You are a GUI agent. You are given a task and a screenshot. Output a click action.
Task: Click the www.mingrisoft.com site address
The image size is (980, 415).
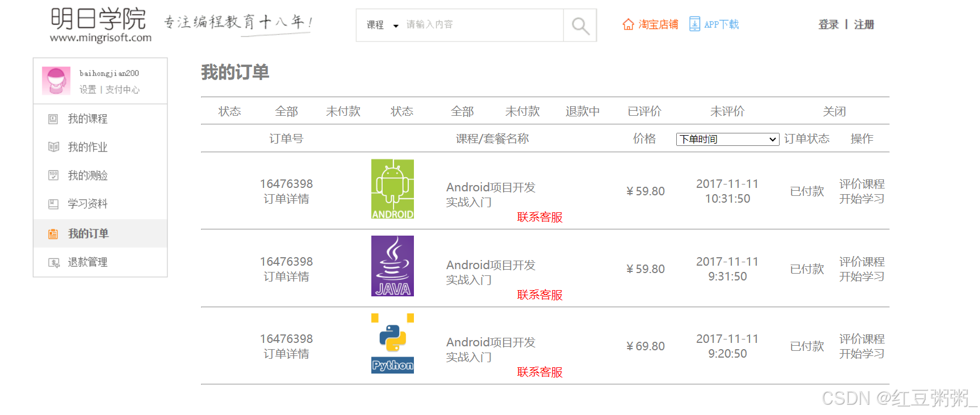coord(100,38)
